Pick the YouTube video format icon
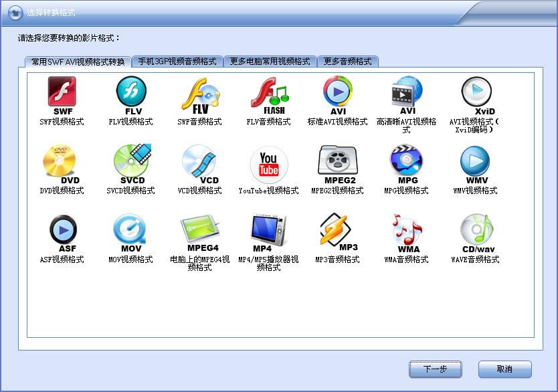 coord(269,165)
